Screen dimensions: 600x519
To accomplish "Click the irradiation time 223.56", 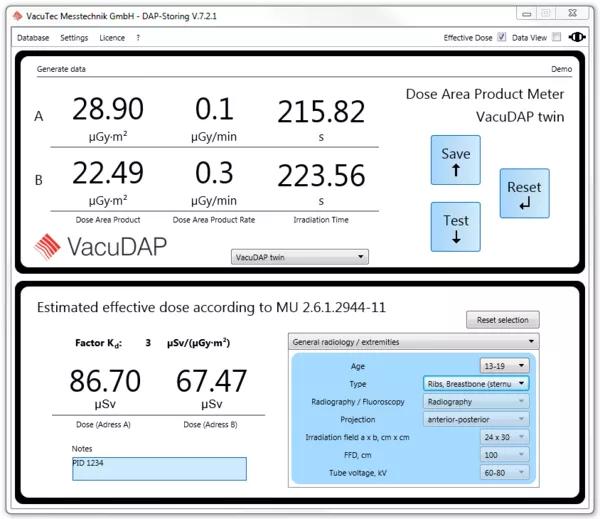I will pos(321,175).
